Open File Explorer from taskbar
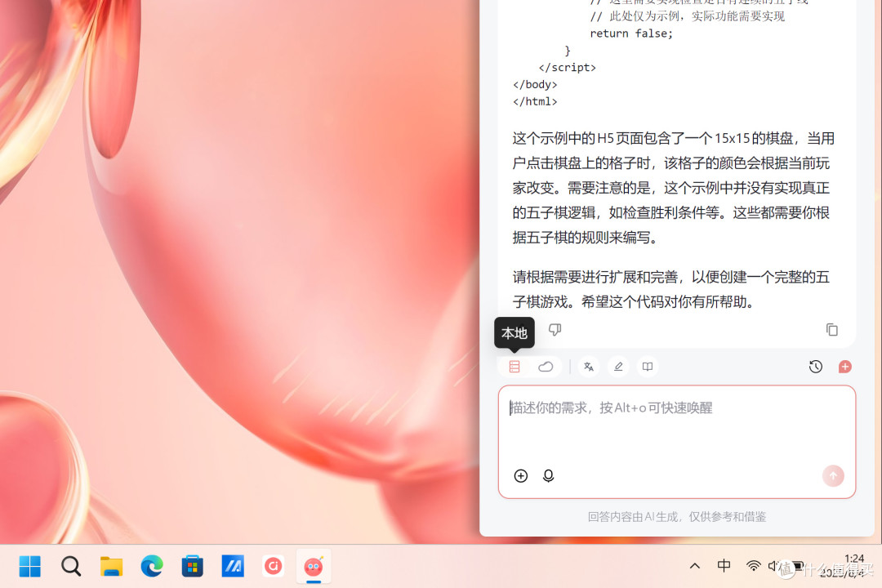 pyautogui.click(x=111, y=566)
